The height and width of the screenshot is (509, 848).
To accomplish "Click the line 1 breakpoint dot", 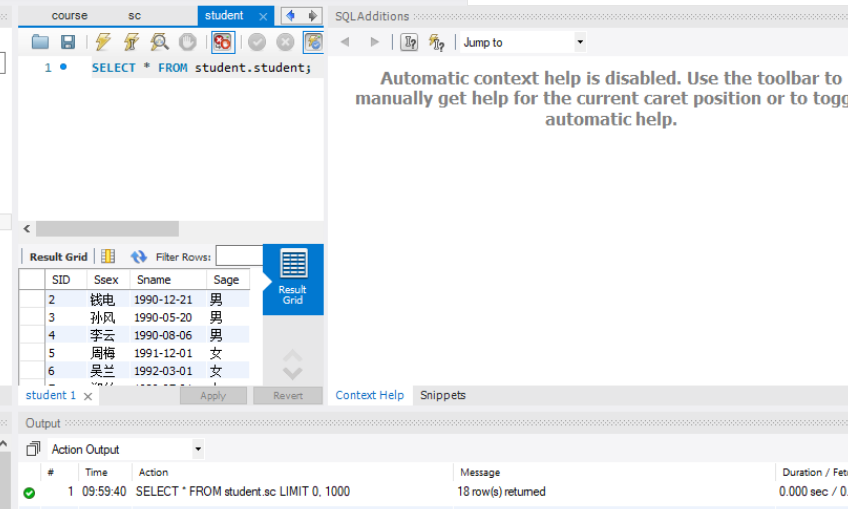I will click(63, 67).
